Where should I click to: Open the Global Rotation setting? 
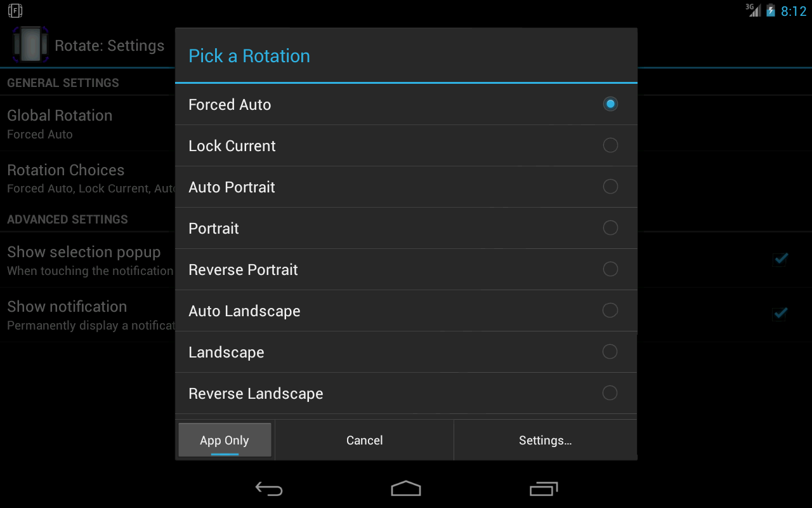tap(60, 124)
